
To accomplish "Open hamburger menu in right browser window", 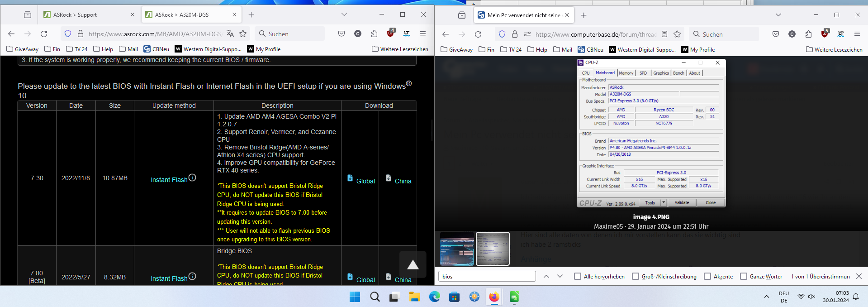I will tap(857, 34).
